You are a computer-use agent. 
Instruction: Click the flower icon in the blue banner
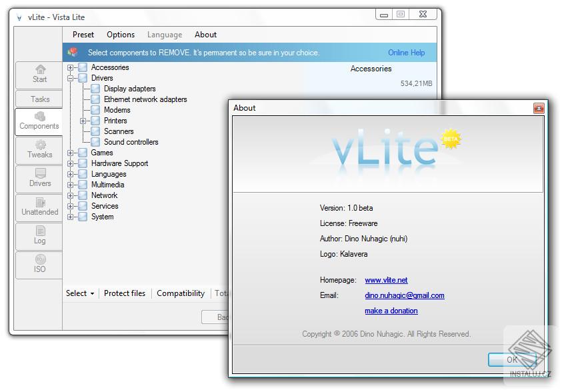point(72,53)
